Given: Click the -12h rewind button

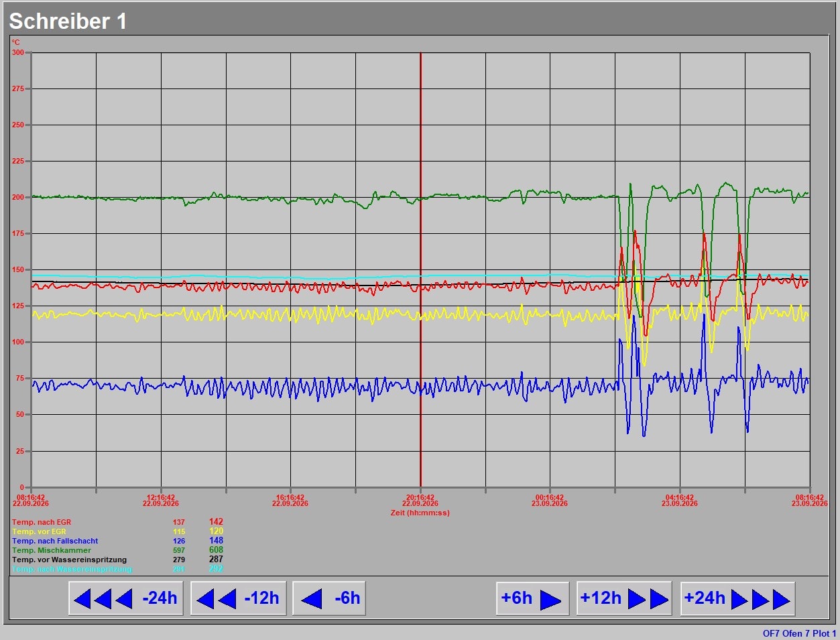Looking at the screenshot, I should 239,598.
